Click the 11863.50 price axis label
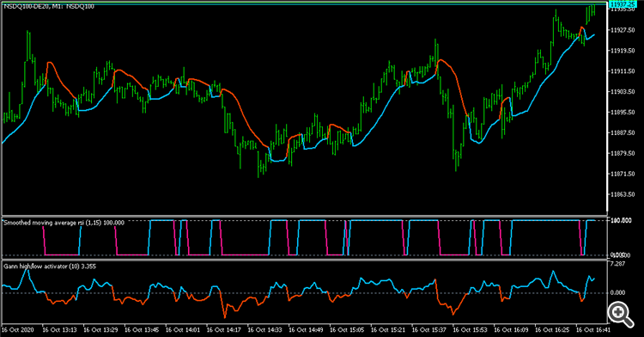Image resolution: width=644 pixels, height=337 pixels. point(623,194)
